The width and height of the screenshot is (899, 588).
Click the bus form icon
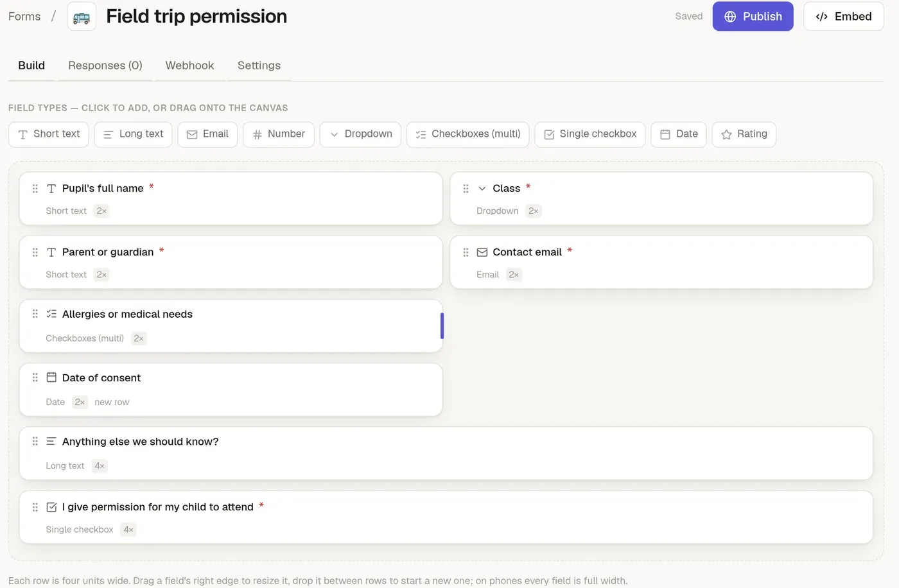coord(82,17)
